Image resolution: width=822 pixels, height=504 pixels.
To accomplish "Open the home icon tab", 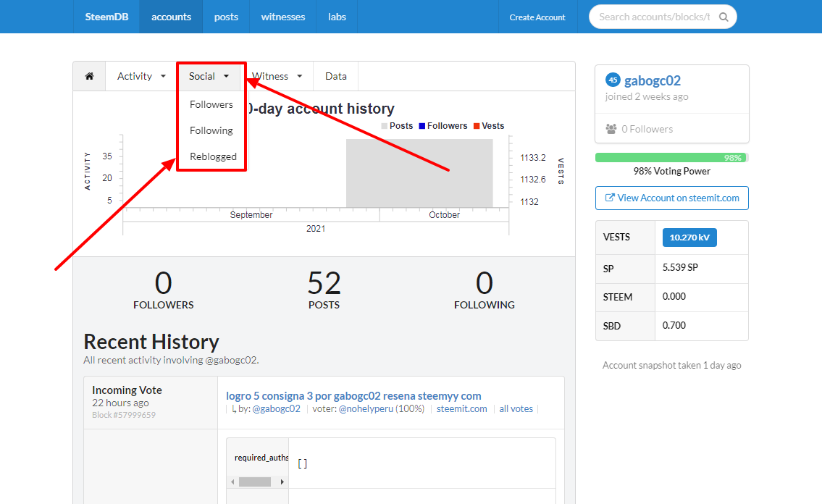I will [x=90, y=77].
